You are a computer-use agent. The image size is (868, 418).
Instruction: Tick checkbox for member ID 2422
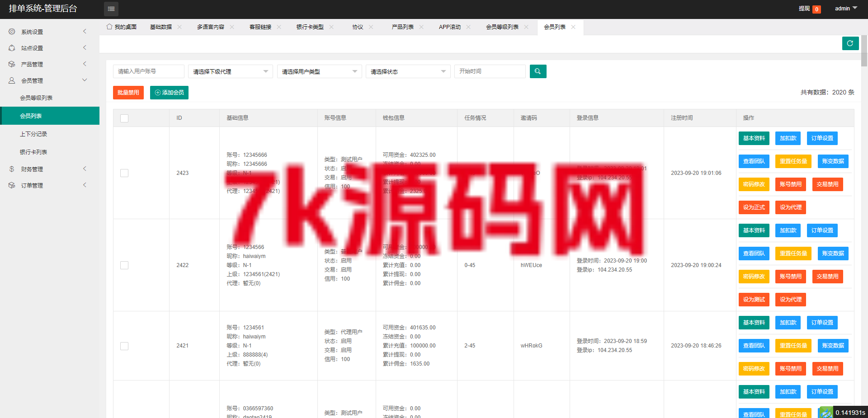click(124, 265)
